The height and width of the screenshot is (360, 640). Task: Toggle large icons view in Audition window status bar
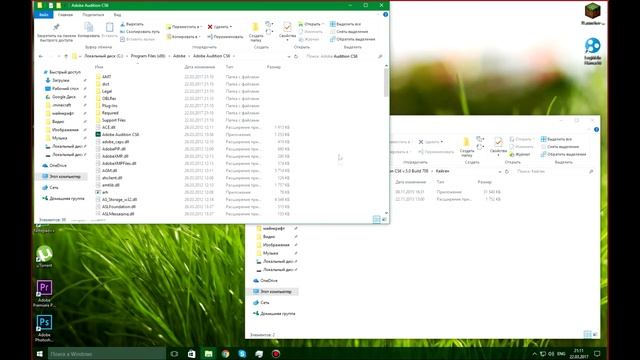384,220
